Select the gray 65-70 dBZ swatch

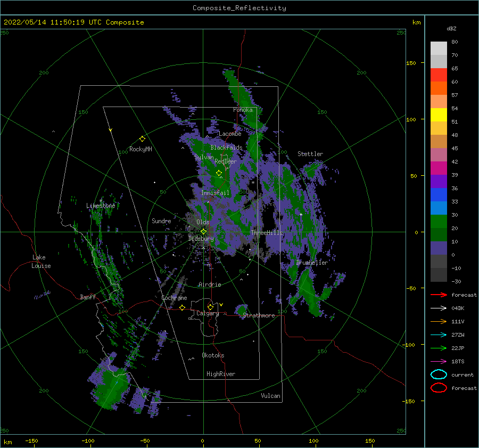click(x=439, y=61)
